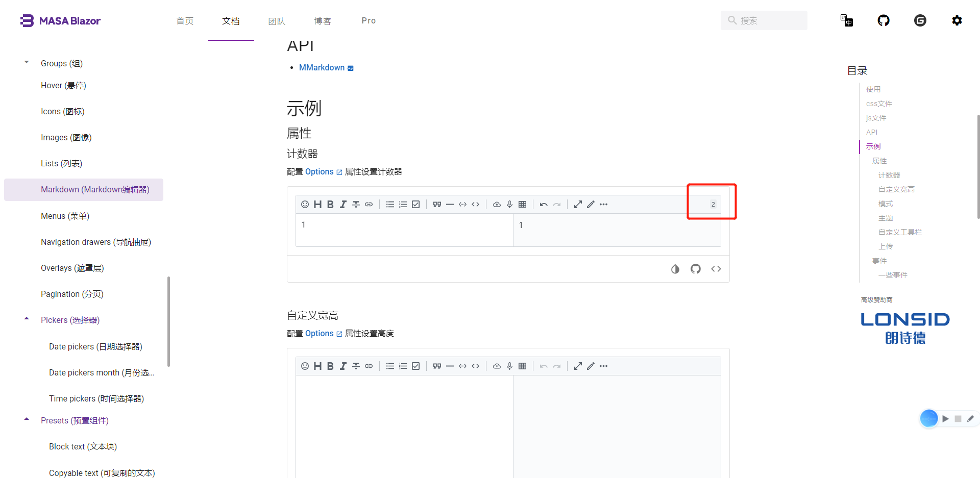Focus the 搜索 search field
Image resolution: width=980 pixels, height=478 pixels.
pyautogui.click(x=764, y=20)
